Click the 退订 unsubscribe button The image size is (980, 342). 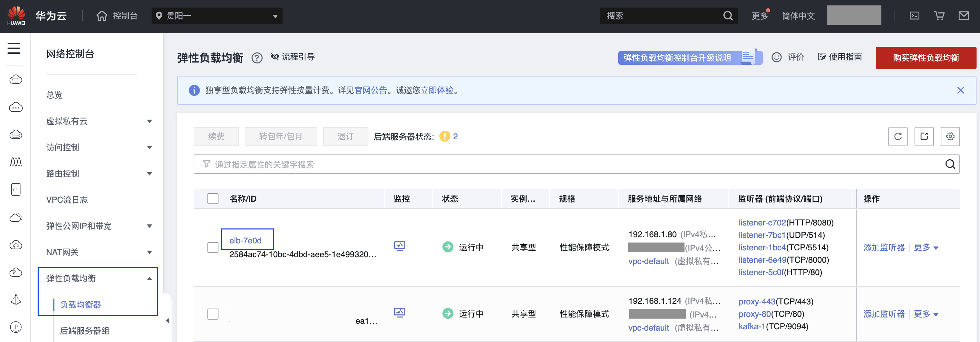[x=345, y=136]
